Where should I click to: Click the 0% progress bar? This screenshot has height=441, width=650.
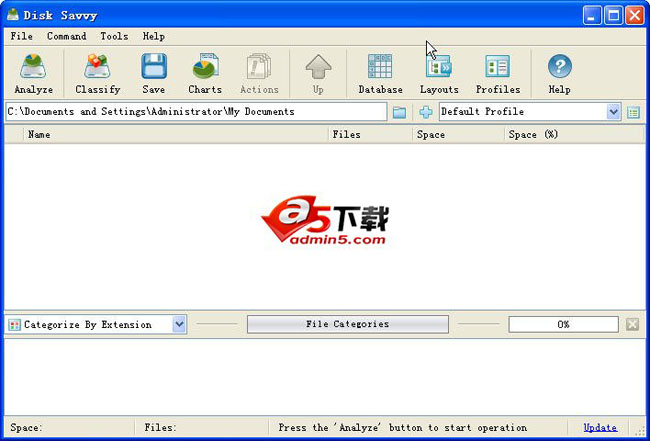(563, 325)
